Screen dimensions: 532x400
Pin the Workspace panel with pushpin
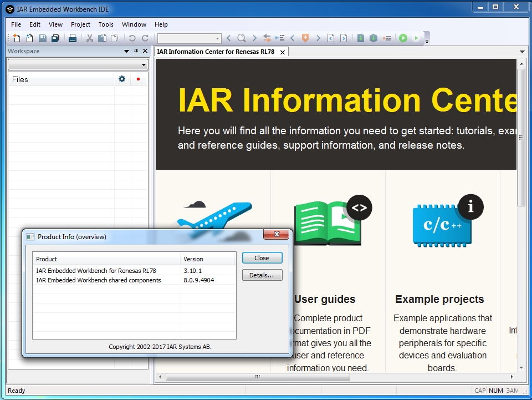coord(136,51)
